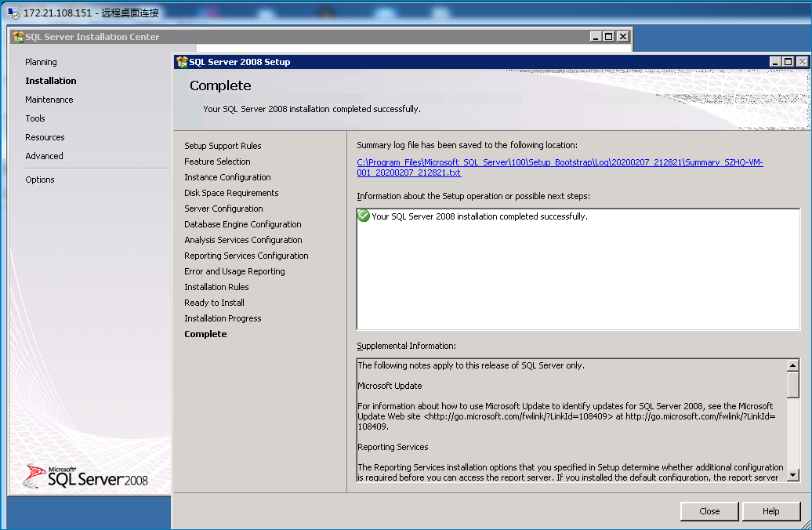Click the SQL Server 2008 Setup title icon
The width and height of the screenshot is (812, 530).
click(x=182, y=62)
